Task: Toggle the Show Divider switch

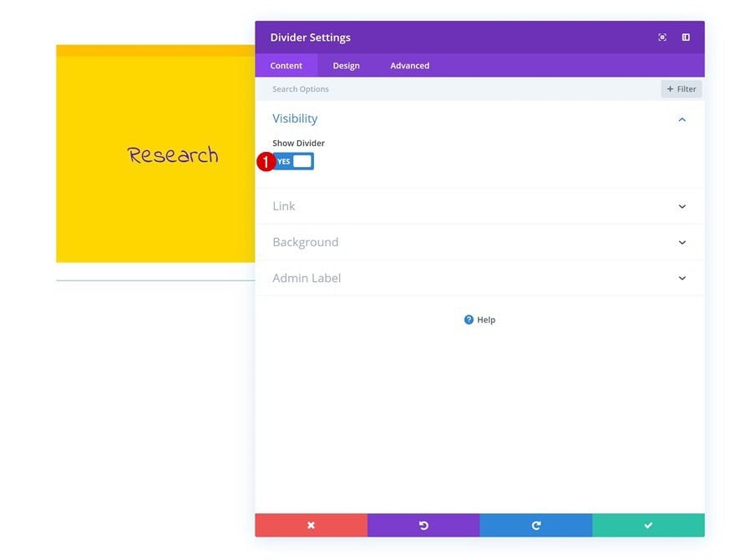Action: click(x=293, y=162)
